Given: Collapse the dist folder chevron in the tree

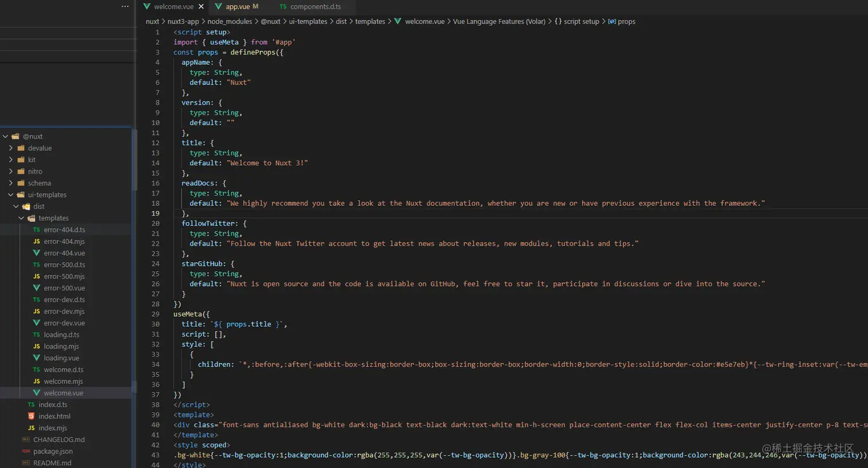Looking at the screenshot, I should (x=16, y=206).
